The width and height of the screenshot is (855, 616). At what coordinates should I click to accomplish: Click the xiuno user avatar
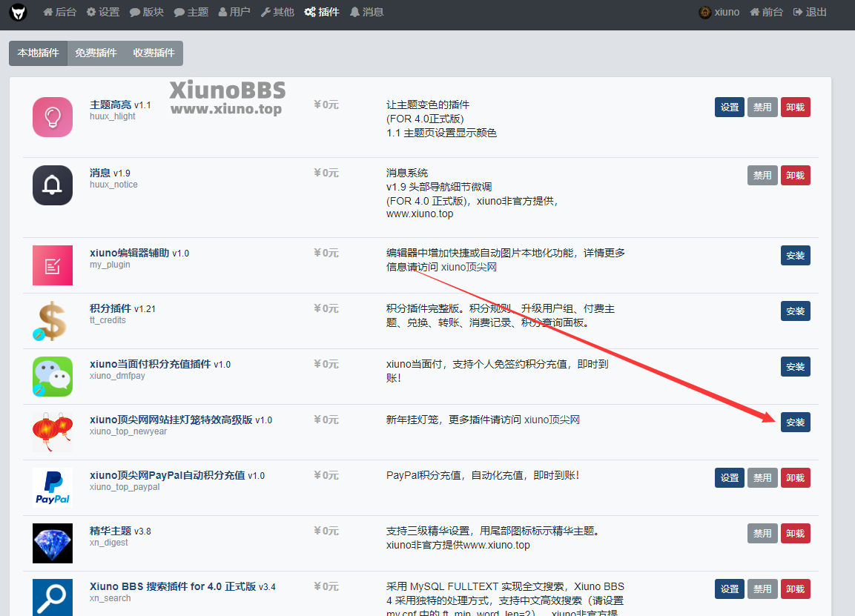click(705, 12)
